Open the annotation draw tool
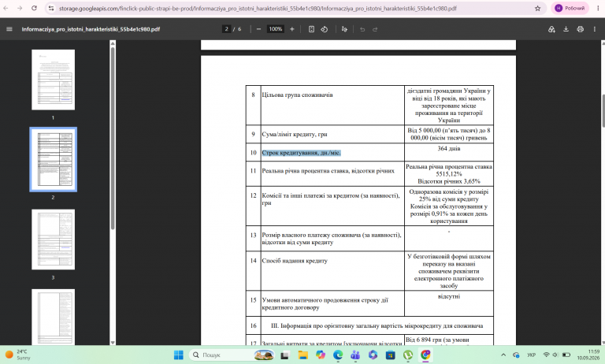The width and height of the screenshot is (605, 364). coord(344,29)
